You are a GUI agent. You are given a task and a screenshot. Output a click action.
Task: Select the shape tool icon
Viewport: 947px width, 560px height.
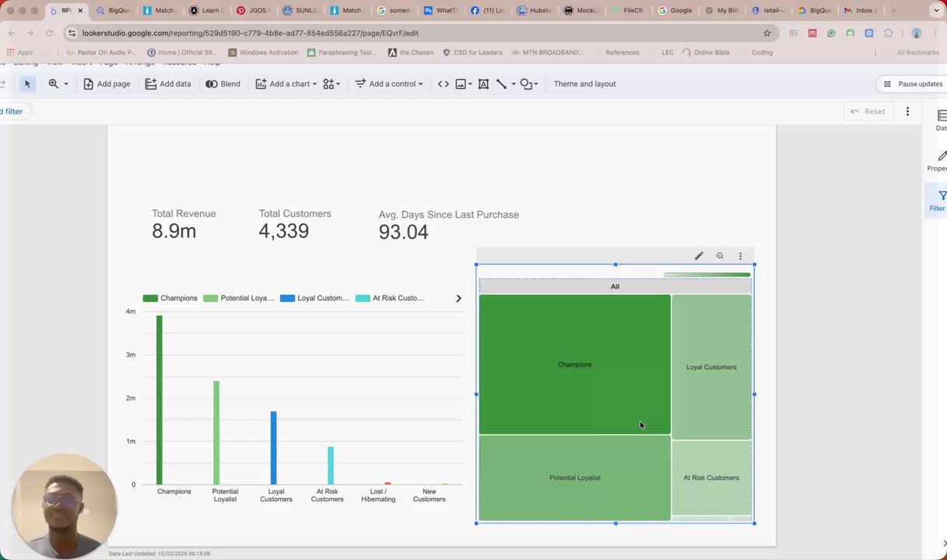click(526, 84)
